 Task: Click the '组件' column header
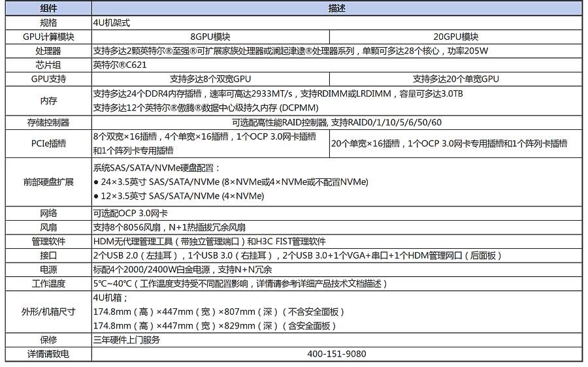(x=48, y=8)
